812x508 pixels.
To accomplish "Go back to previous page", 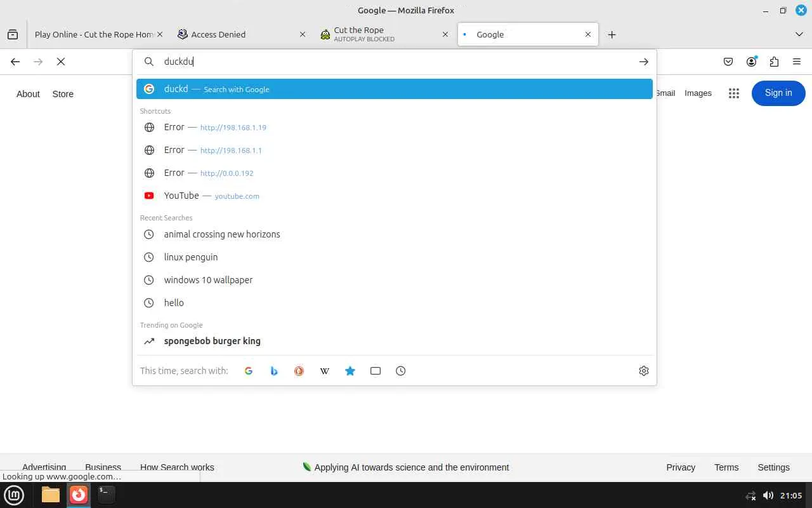I will [15, 62].
